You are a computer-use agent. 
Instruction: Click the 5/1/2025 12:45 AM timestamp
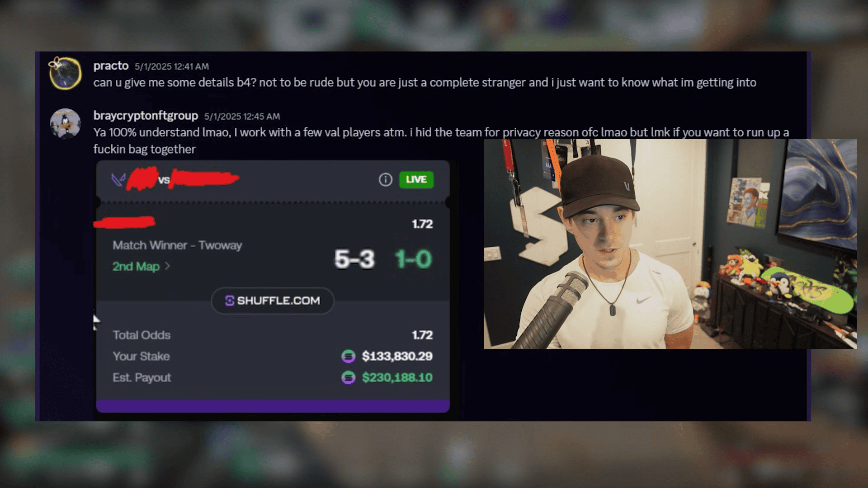pos(242,116)
